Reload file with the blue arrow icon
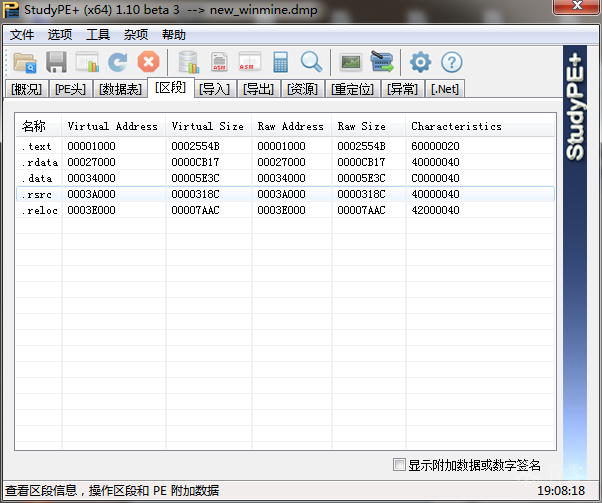This screenshot has width=602, height=503. (117, 62)
